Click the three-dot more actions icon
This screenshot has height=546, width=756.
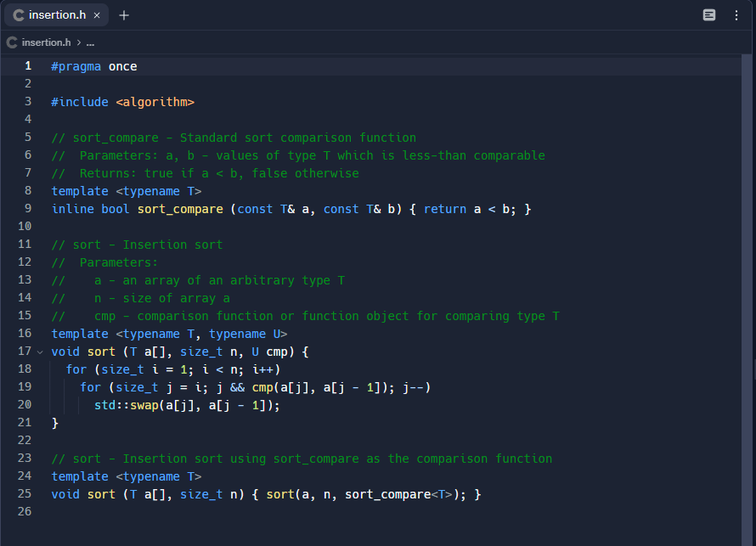(x=735, y=14)
